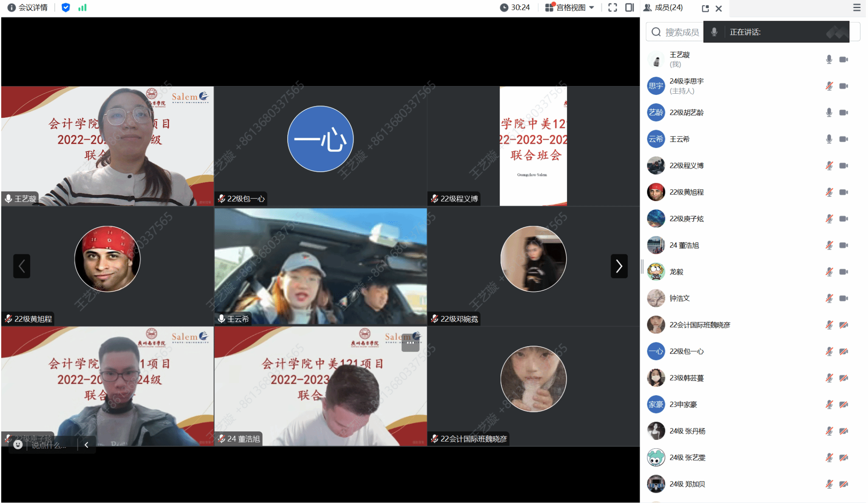Viewport: 868px width, 503px height.
Task: Click the more options dots on the 24 董浩旭 tile
Action: [410, 343]
